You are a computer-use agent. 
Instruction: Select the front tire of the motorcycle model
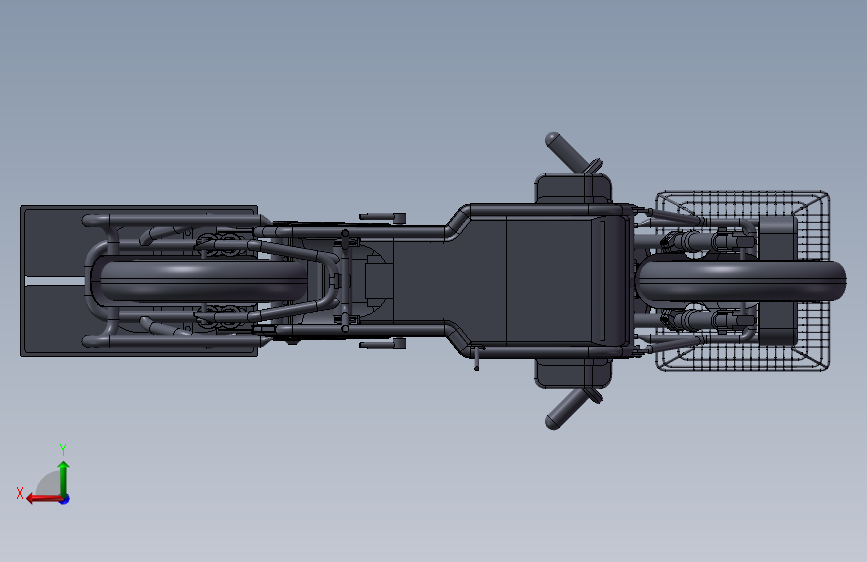coord(741,281)
